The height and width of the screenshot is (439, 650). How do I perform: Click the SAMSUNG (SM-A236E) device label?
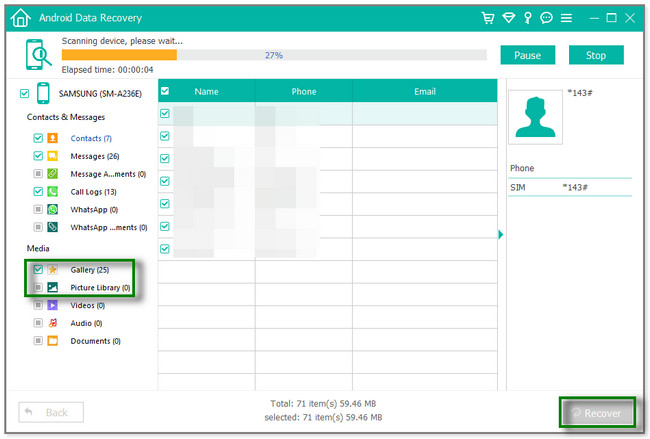coord(100,94)
